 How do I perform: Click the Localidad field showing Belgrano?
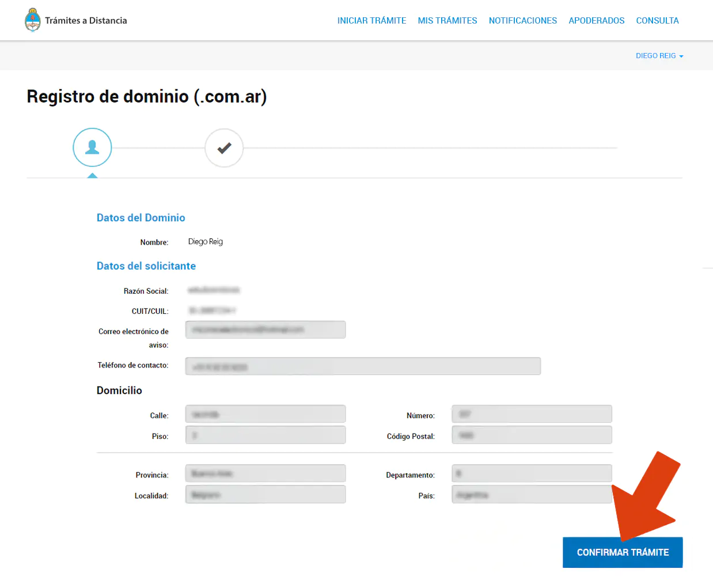coord(265,494)
